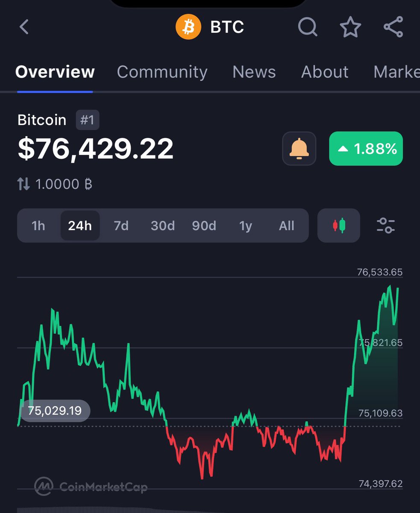Swap the currency conversion arrows

[23, 184]
